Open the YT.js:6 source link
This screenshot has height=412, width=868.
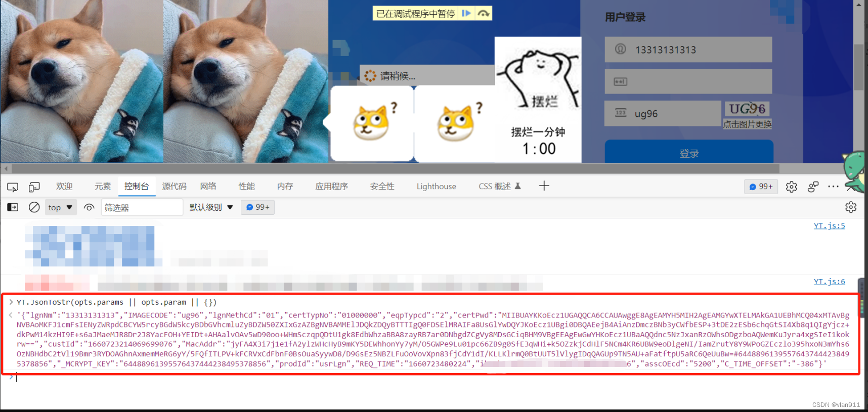point(829,282)
